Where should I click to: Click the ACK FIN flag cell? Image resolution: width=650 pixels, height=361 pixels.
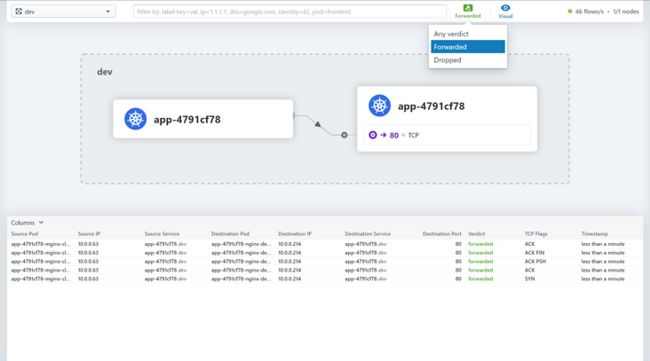click(x=534, y=252)
